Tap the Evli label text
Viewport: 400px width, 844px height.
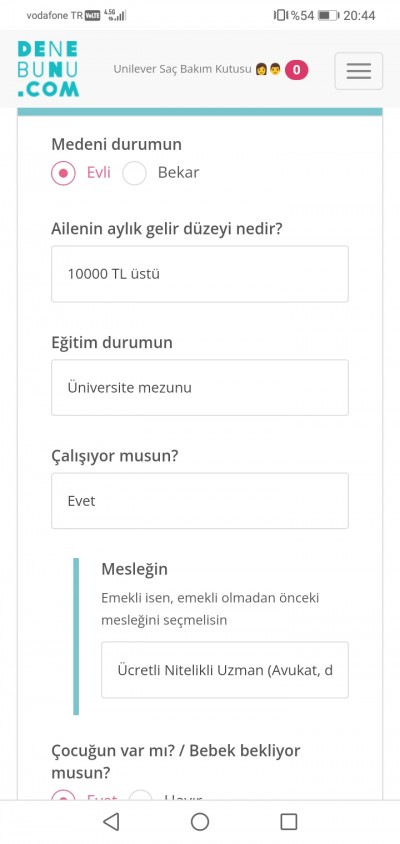click(99, 173)
